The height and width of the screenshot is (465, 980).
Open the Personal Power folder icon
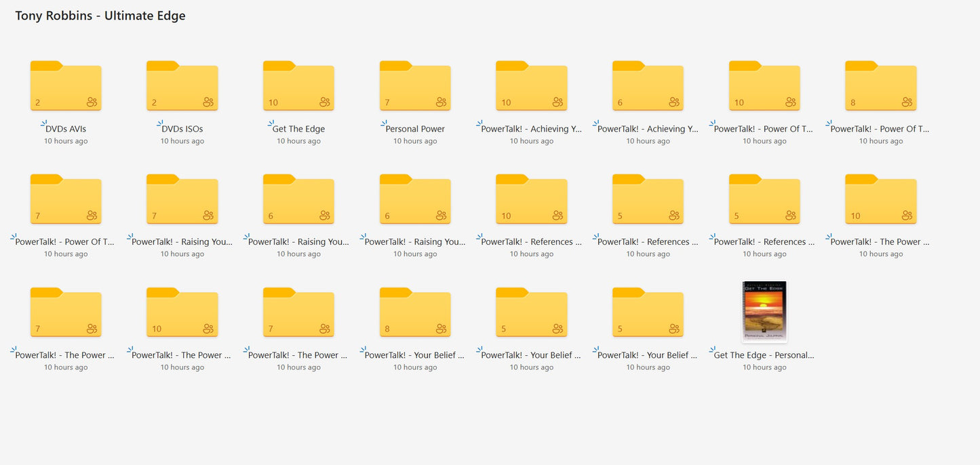click(415, 85)
